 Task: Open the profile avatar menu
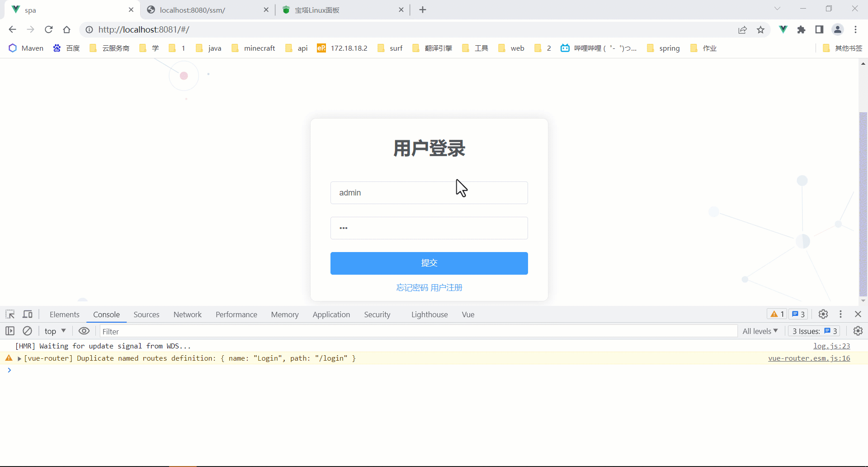tap(838, 29)
